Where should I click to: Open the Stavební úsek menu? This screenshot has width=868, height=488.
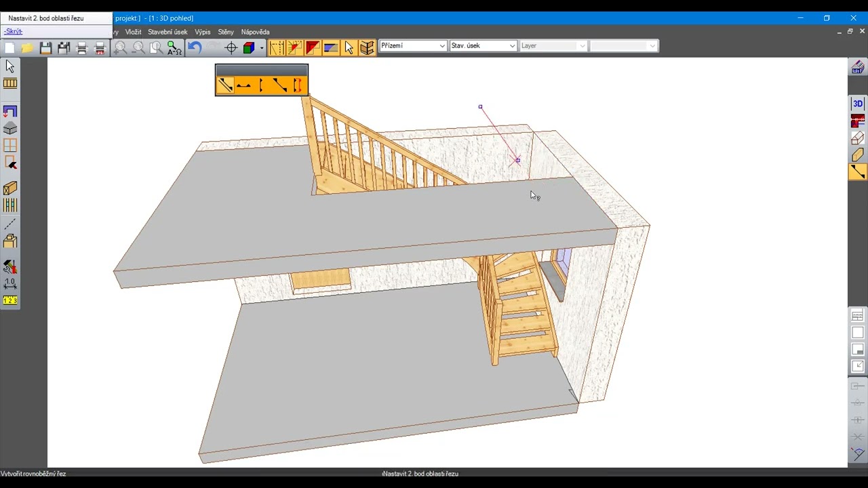pyautogui.click(x=167, y=32)
